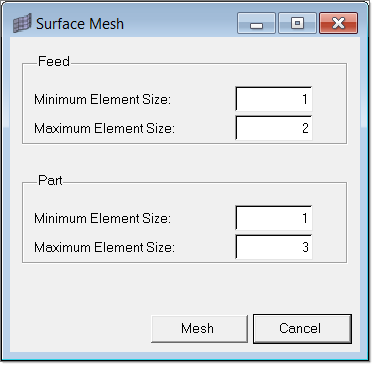Focus the Feed Maximum Element Size field
The image size is (373, 365).
(x=274, y=128)
